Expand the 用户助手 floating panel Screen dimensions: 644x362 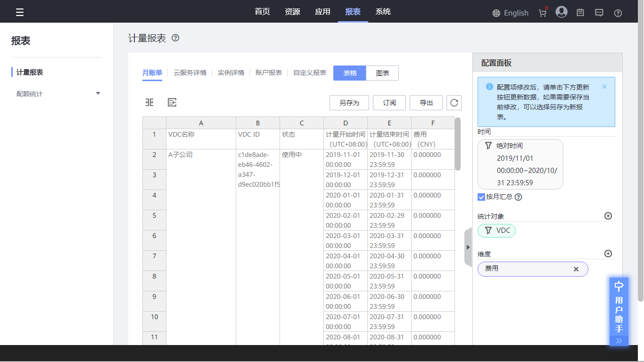pos(619,341)
